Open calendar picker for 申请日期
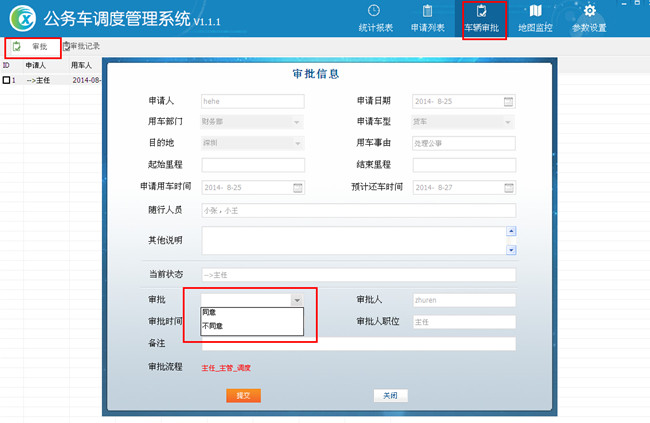Screen dimensions: 650x423 pyautogui.click(x=508, y=101)
